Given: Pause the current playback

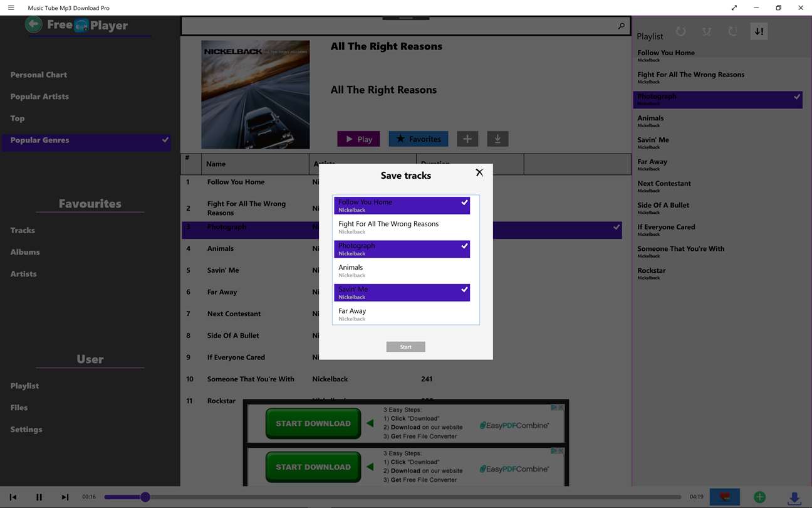Looking at the screenshot, I should (39, 497).
